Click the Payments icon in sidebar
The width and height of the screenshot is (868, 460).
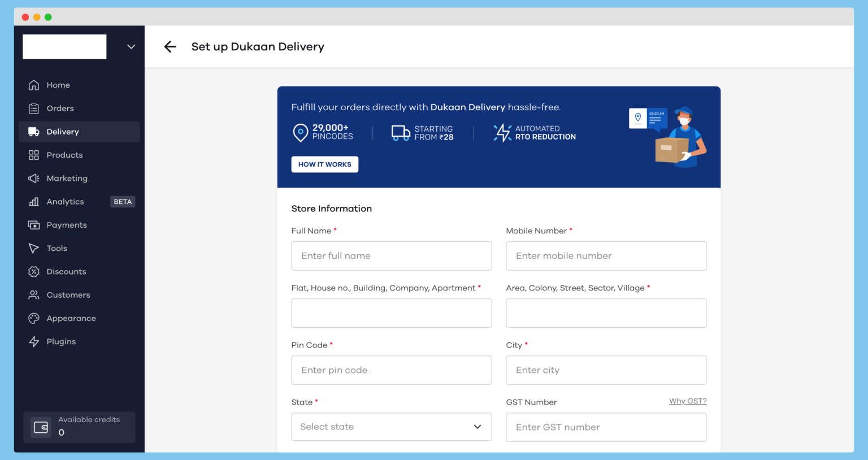34,225
